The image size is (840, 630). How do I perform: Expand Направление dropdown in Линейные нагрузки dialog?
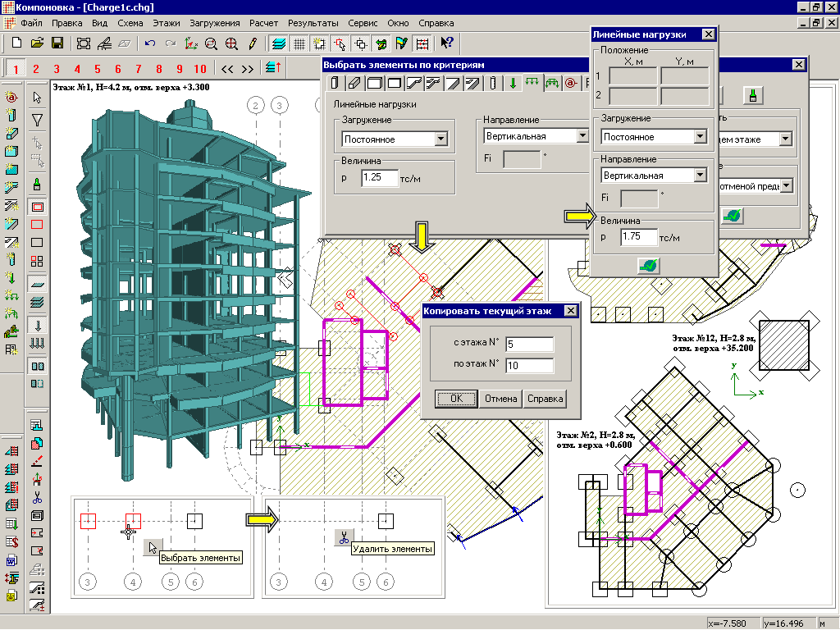point(700,175)
